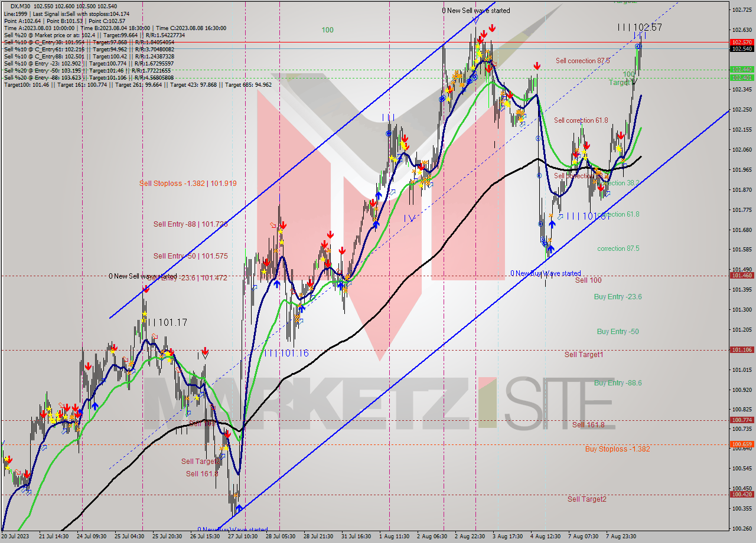Screen dimensions: 756x543
Task: Click the 'Sell Stoploss -1.382 | 101.919' label
Action: 188,184
